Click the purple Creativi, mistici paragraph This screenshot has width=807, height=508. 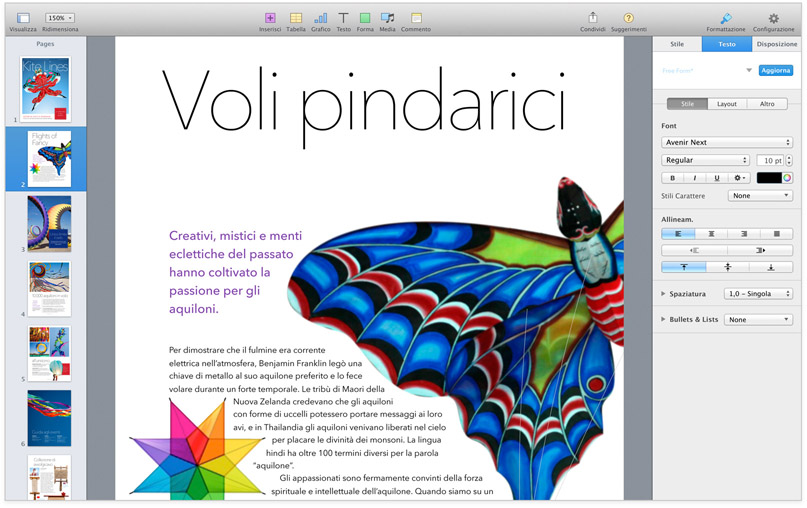(x=236, y=272)
